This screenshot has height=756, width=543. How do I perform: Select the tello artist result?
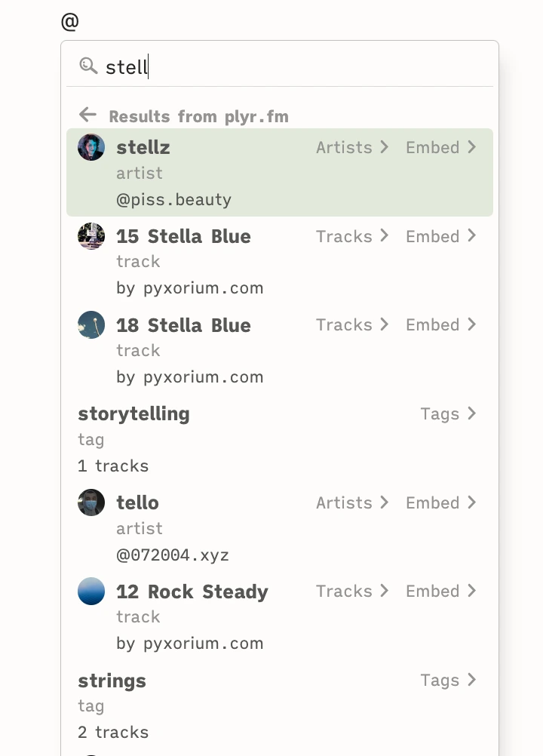tap(137, 502)
